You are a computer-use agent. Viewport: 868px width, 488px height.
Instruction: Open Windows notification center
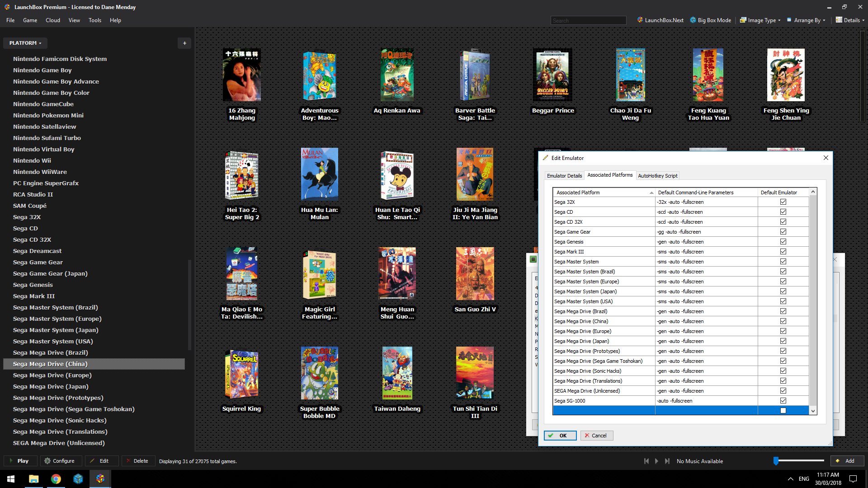coord(853,479)
